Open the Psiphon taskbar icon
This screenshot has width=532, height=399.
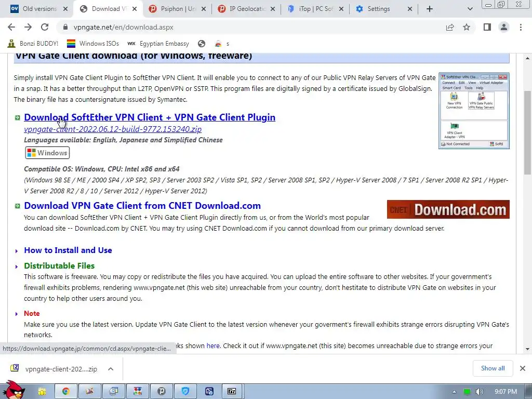162,392
